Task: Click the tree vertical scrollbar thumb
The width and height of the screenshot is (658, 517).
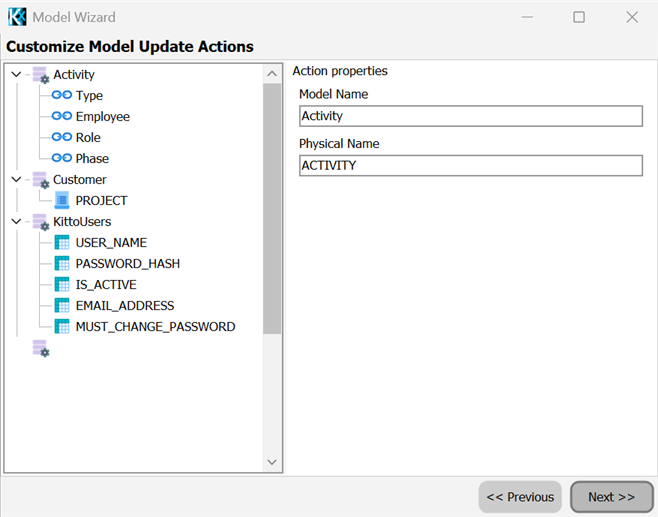Action: coord(272,209)
